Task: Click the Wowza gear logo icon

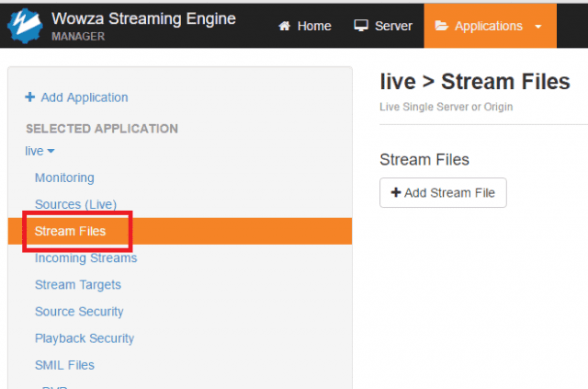Action: [x=25, y=26]
